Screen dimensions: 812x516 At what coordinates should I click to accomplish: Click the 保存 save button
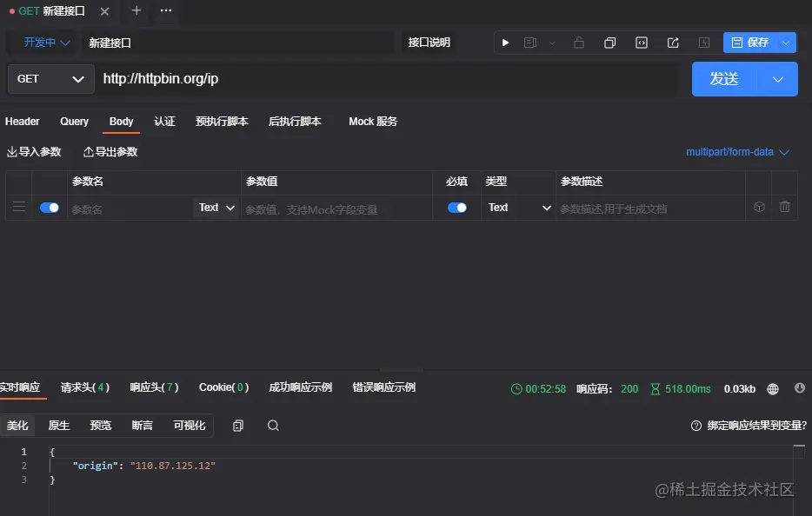pyautogui.click(x=750, y=43)
